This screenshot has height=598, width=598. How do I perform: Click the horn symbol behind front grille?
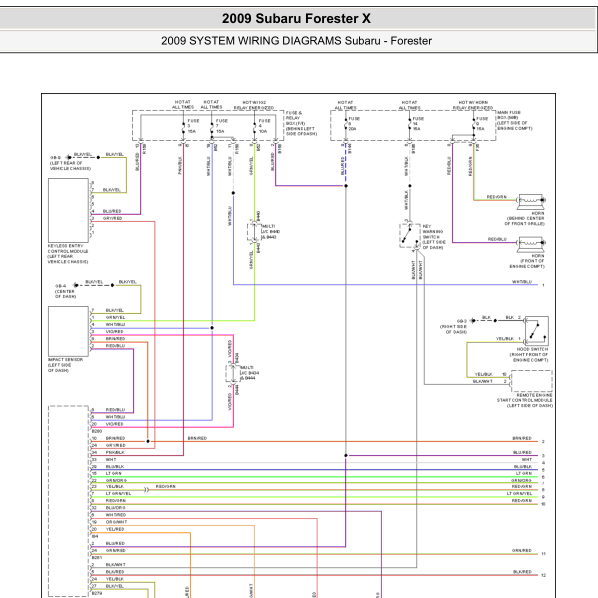(532, 201)
